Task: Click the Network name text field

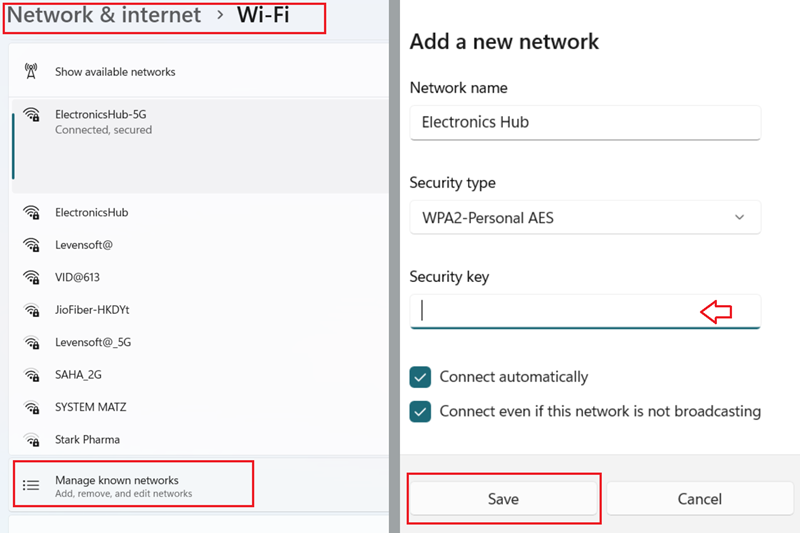Action: click(585, 122)
